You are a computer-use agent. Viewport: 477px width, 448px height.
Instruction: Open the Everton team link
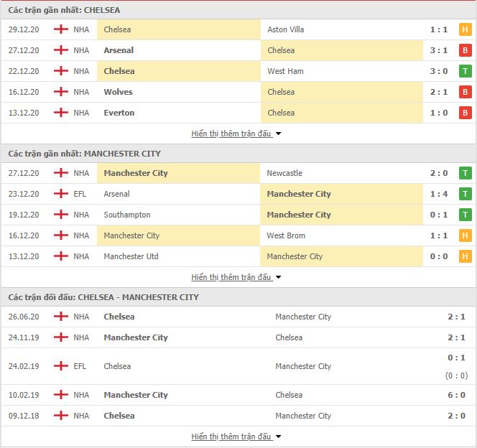(119, 113)
